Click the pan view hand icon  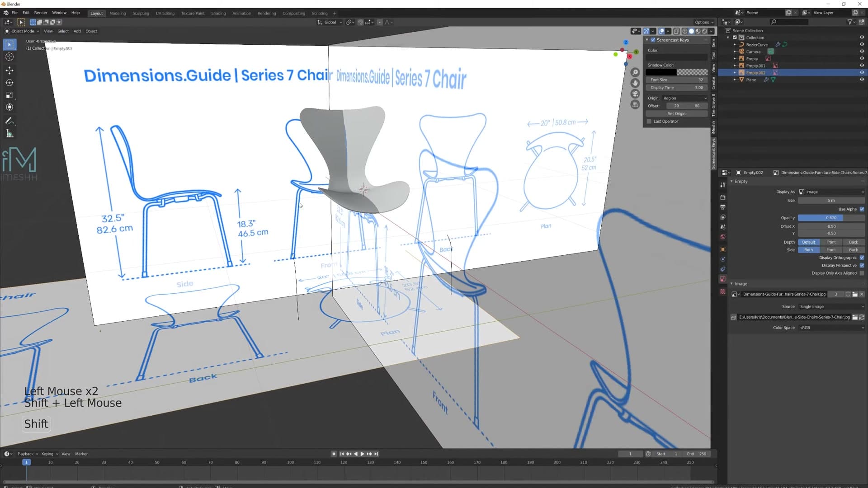635,83
